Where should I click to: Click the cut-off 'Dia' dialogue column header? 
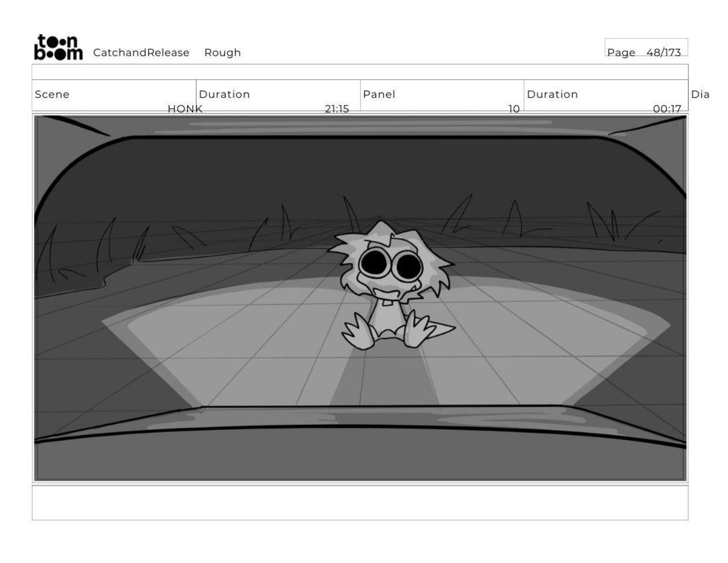(x=700, y=94)
